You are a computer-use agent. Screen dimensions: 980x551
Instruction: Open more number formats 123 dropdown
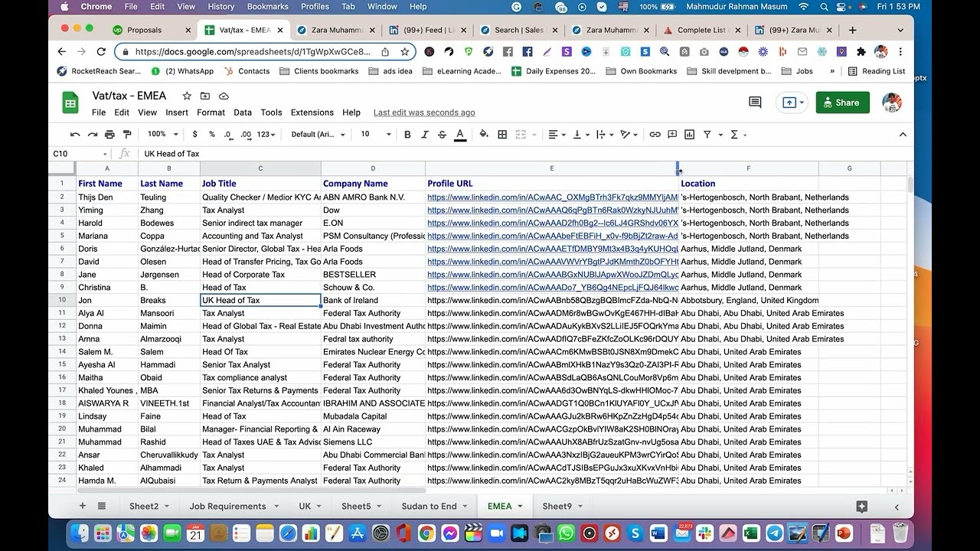pyautogui.click(x=266, y=135)
